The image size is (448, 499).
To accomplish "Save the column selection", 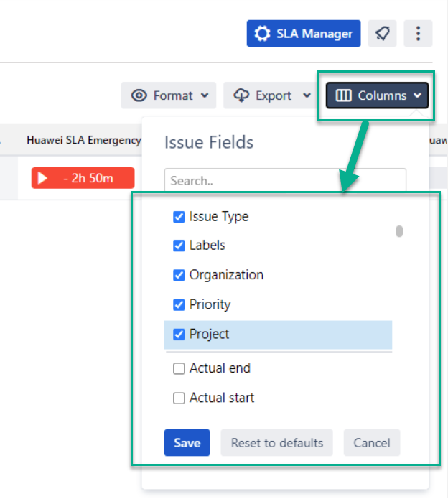I will 187,443.
